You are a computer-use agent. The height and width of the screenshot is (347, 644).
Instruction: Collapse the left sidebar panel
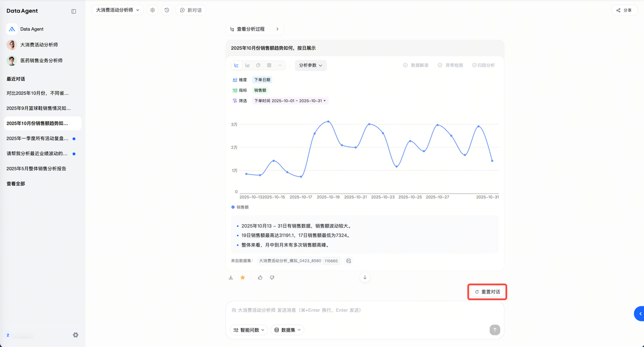(x=74, y=11)
